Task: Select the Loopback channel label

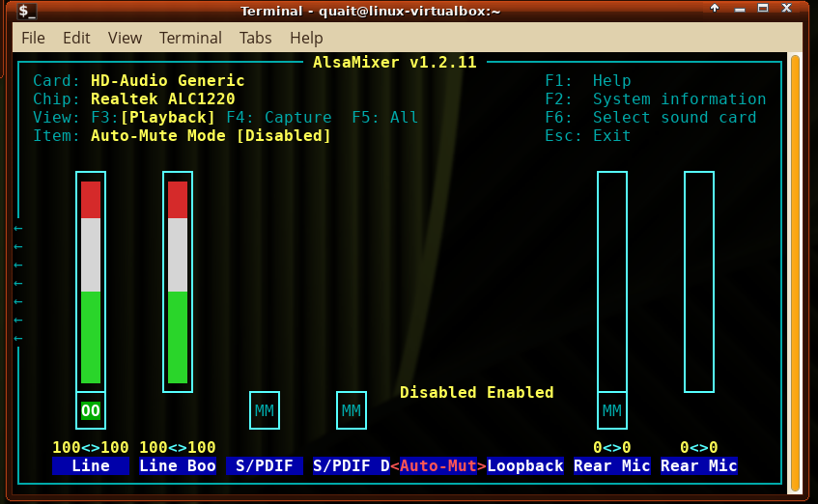Action: pyautogui.click(x=525, y=465)
